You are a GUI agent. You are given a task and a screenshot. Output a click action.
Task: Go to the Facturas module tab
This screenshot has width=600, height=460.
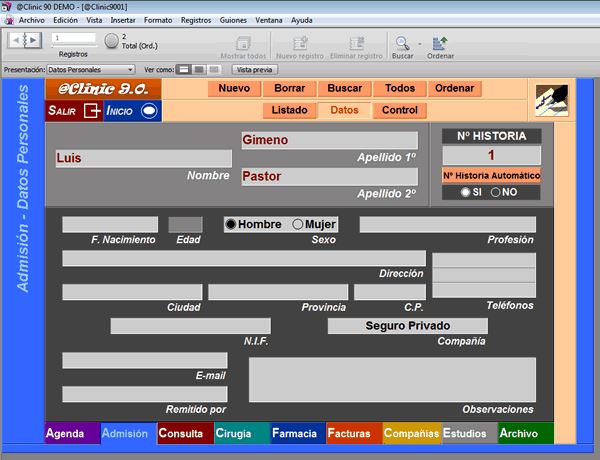(354, 433)
